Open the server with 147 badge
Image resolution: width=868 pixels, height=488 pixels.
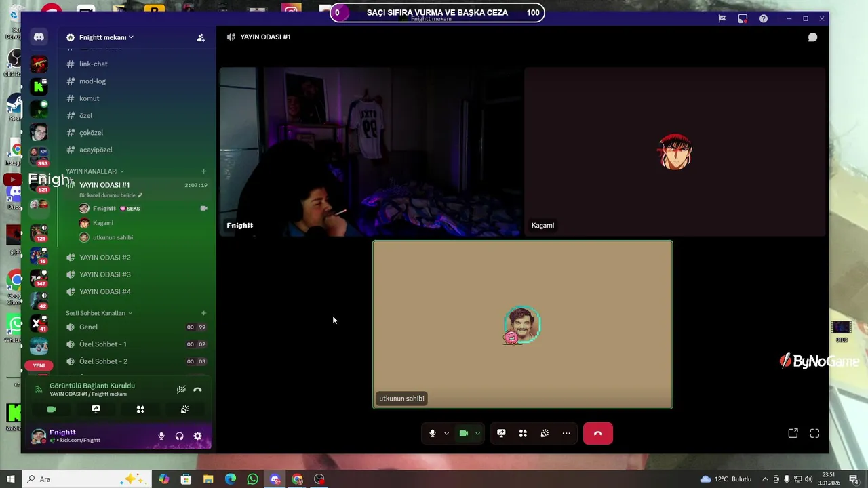point(39,278)
